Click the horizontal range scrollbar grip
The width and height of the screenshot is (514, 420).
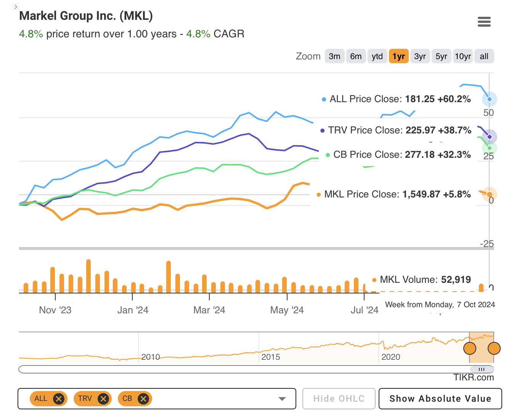click(x=481, y=369)
